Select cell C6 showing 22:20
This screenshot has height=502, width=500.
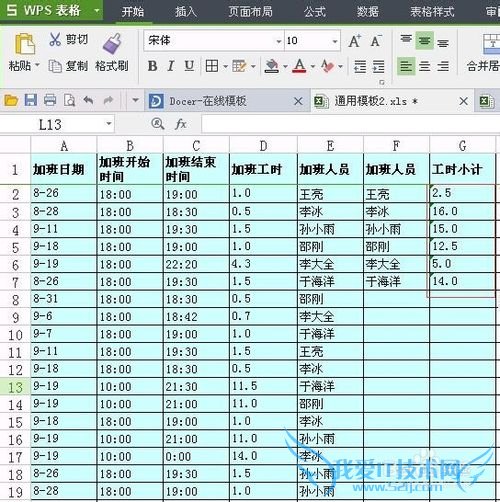click(x=196, y=264)
